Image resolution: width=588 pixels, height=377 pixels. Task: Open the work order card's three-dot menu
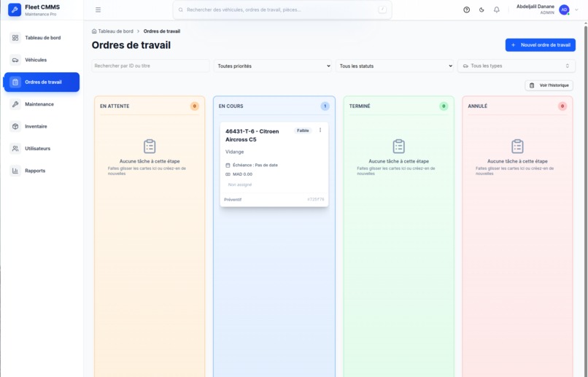320,130
